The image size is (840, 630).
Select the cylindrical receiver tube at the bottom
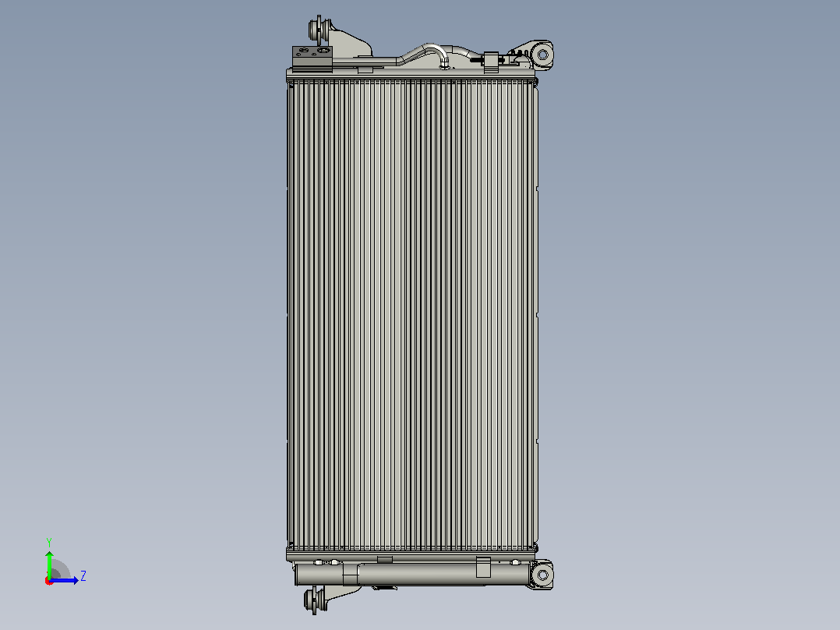pyautogui.click(x=412, y=574)
